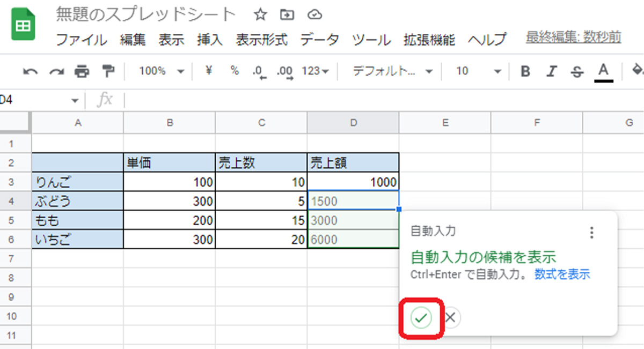
Task: Open the font size 10 dropdown
Action: (x=478, y=71)
